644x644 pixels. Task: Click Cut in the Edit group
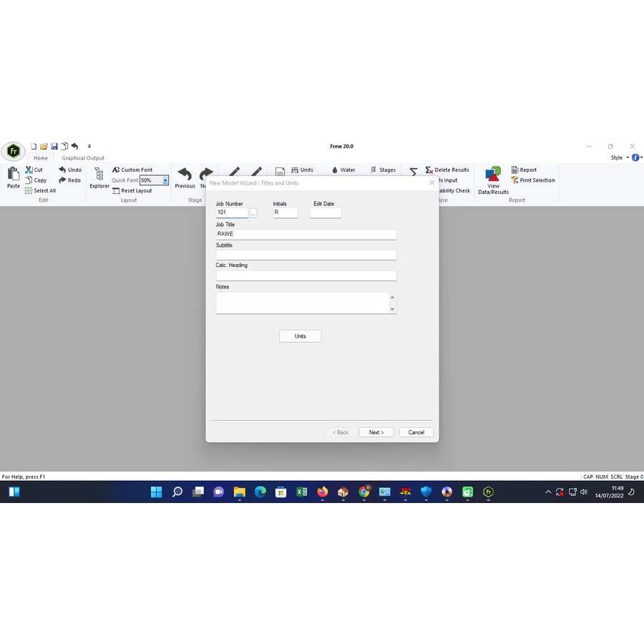tap(34, 170)
